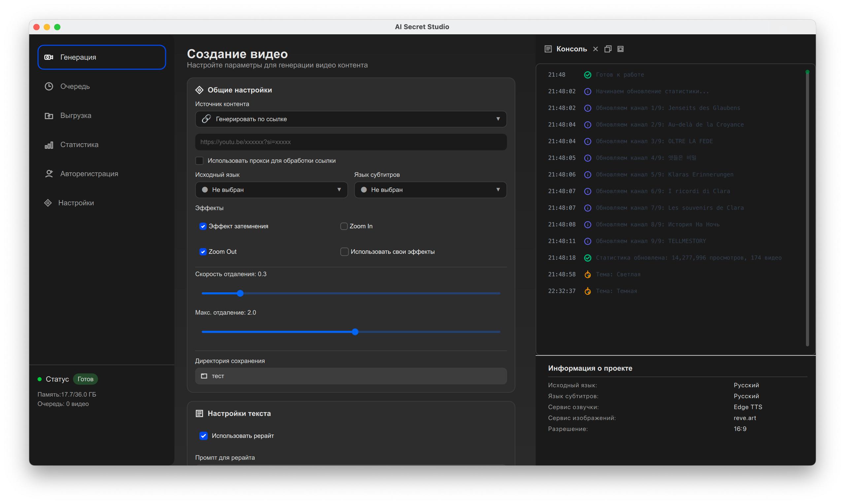845x504 pixels.
Task: Click the console clear X icon
Action: (595, 49)
